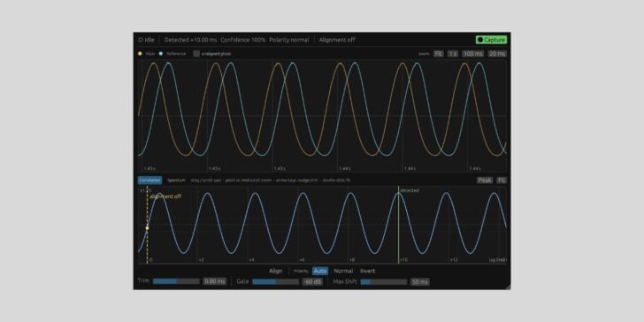644x322 pixels.
Task: Select Auto polarity mode
Action: click(320, 271)
